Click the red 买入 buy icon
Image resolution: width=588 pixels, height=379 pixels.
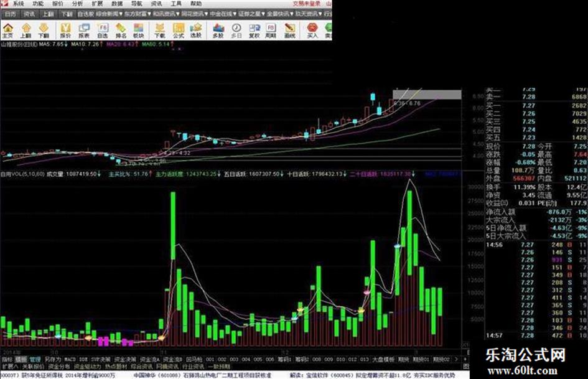312,30
